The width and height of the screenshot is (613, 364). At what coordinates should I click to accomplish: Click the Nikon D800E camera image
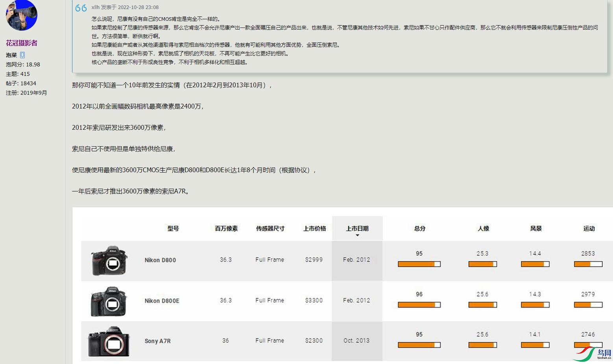109,301
